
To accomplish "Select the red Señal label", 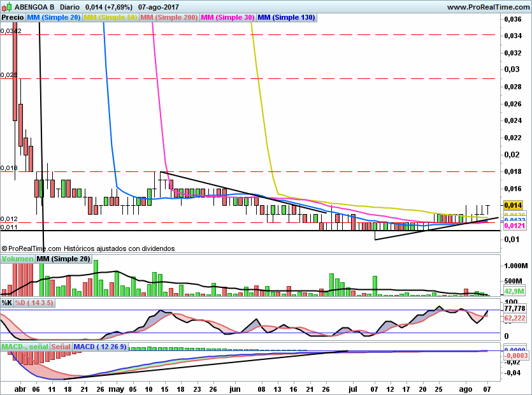I will pyautogui.click(x=61, y=347).
